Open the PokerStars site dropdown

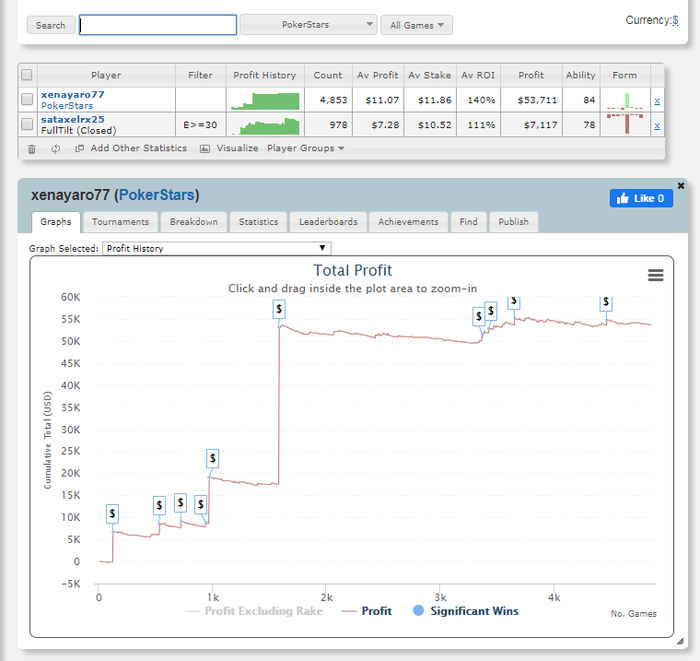pyautogui.click(x=308, y=25)
